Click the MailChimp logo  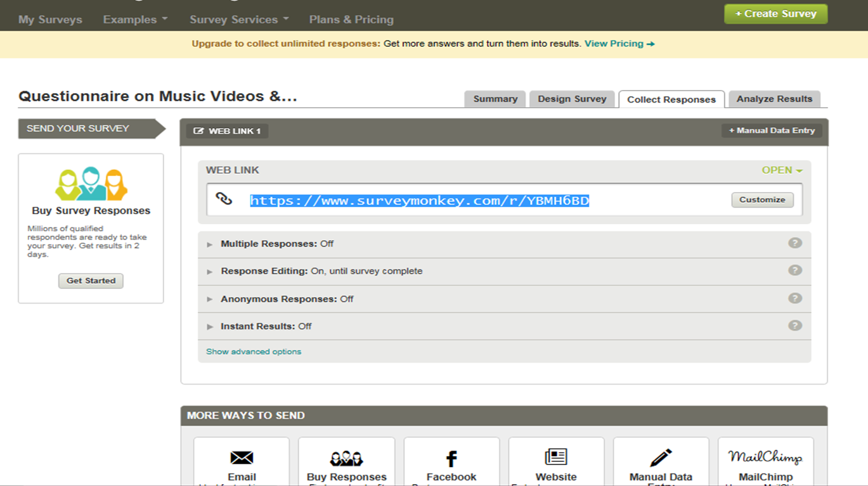click(765, 457)
